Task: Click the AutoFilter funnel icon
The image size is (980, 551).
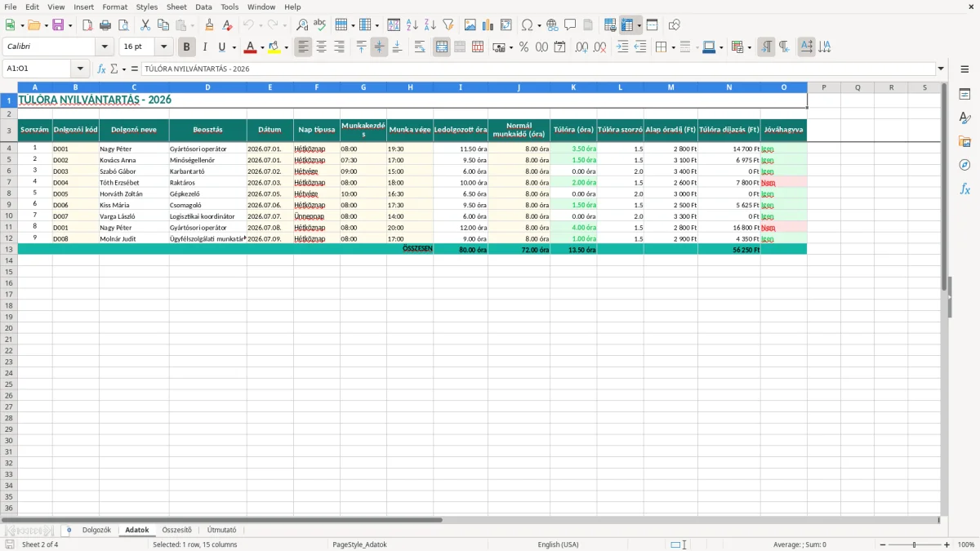Action: pyautogui.click(x=448, y=25)
